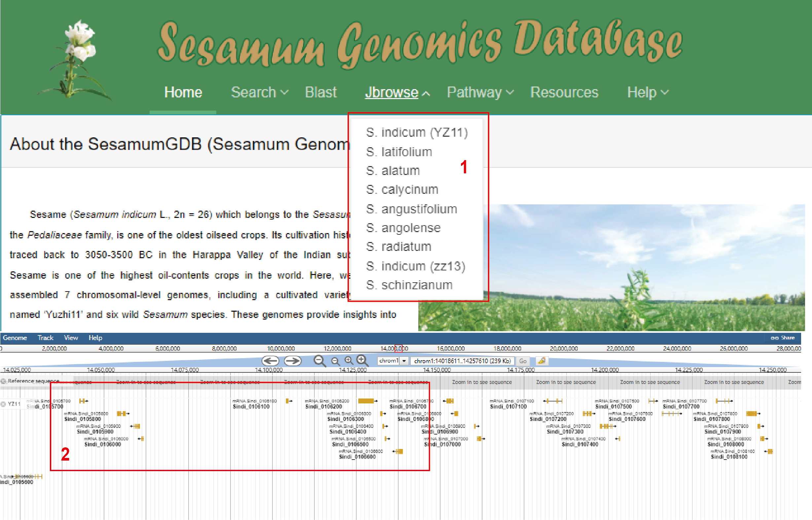Open the JBrowse Track menu
Image resolution: width=812 pixels, height=520 pixels.
[46, 338]
